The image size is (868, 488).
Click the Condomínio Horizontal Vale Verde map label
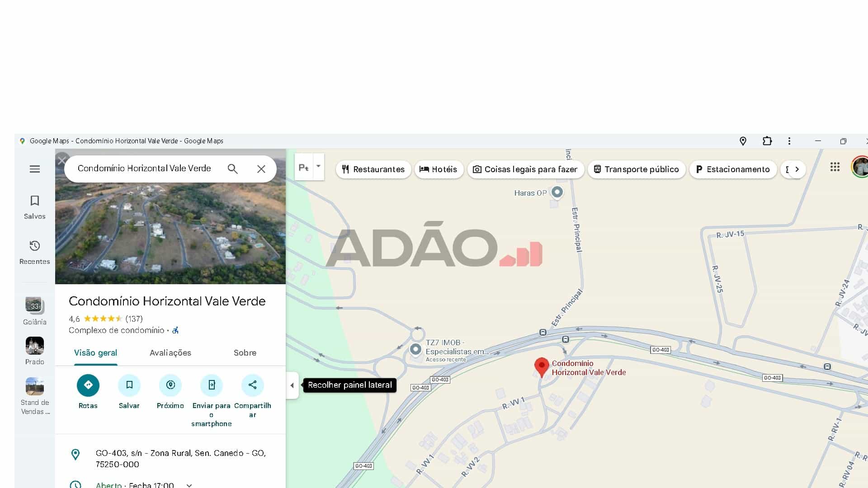tap(589, 368)
